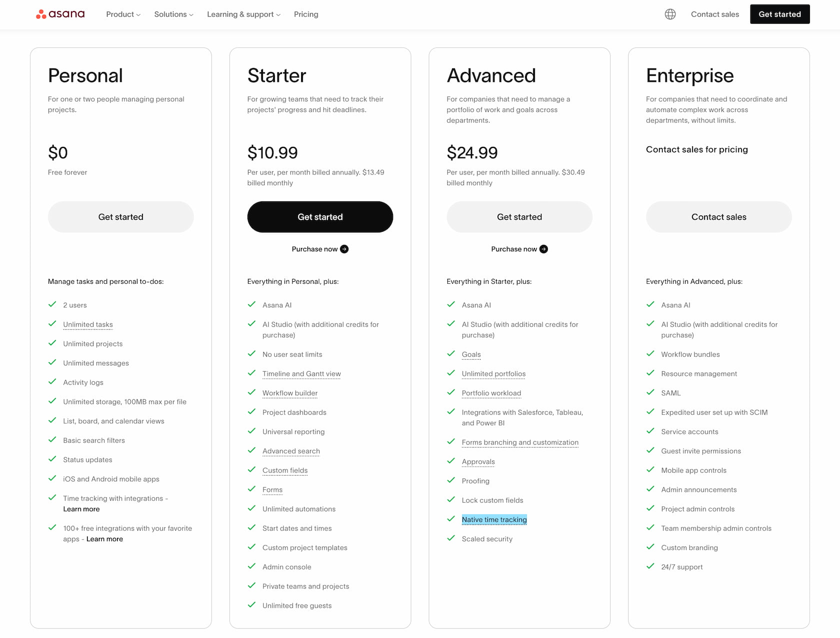Image resolution: width=840 pixels, height=638 pixels.
Task: Click Get started for the Starter plan
Action: (320, 217)
